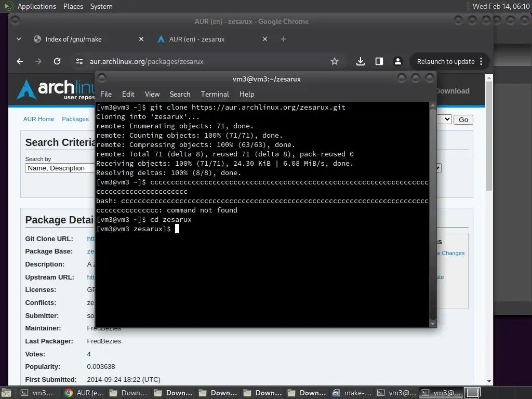
Task: Open Chrome three-dot menu
Action: point(481,61)
